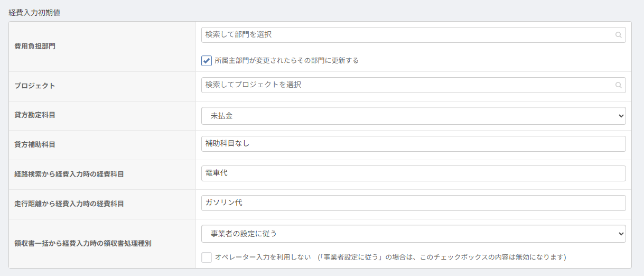The height and width of the screenshot is (276, 644).
Task: Enable the オペレーター入力を利用しない checkbox
Action: coord(207,257)
